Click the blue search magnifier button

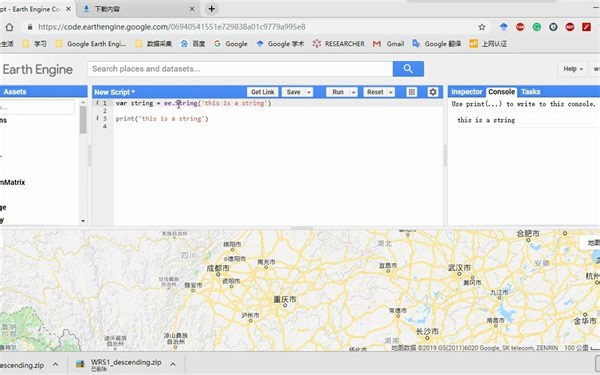point(408,69)
